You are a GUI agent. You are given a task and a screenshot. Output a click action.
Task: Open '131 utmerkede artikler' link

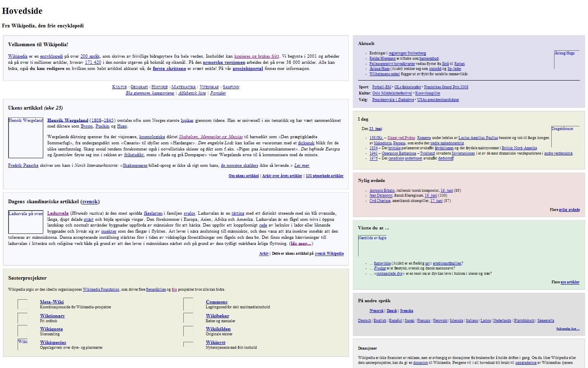(325, 176)
